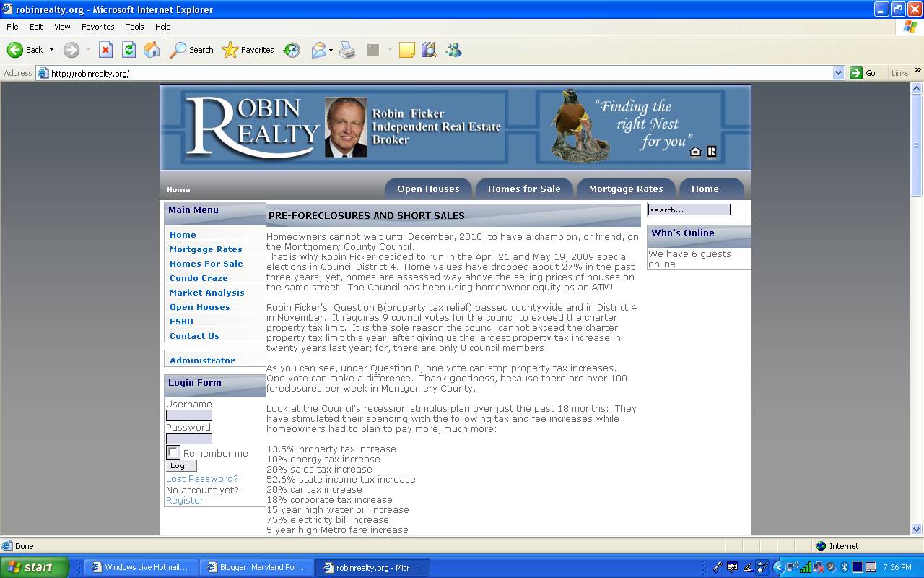Open Market Analysis in the Main Menu
This screenshot has width=924, height=578.
(207, 293)
